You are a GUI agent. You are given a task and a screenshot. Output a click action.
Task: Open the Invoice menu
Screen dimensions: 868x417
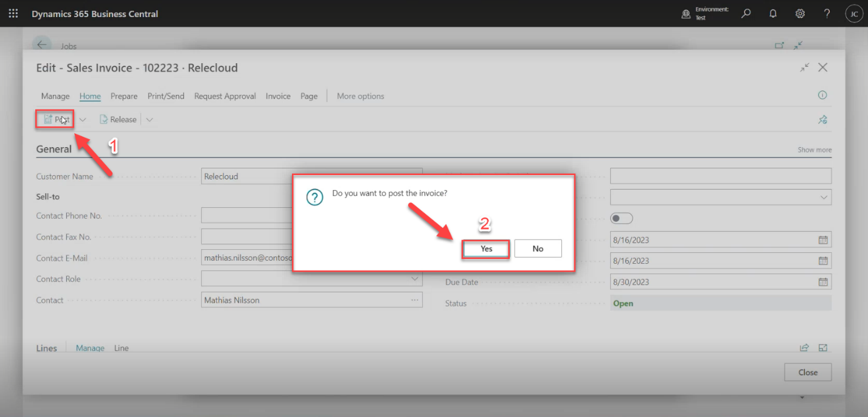(x=278, y=96)
